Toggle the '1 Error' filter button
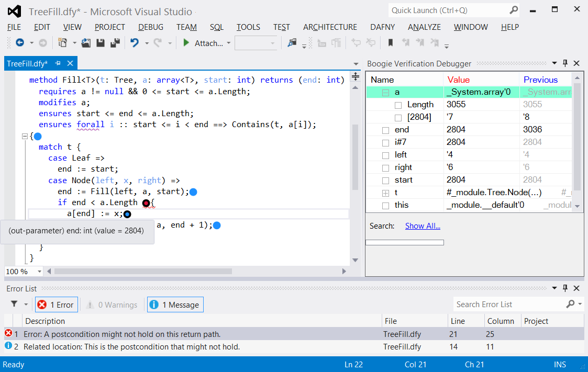The image size is (588, 372). tap(56, 305)
